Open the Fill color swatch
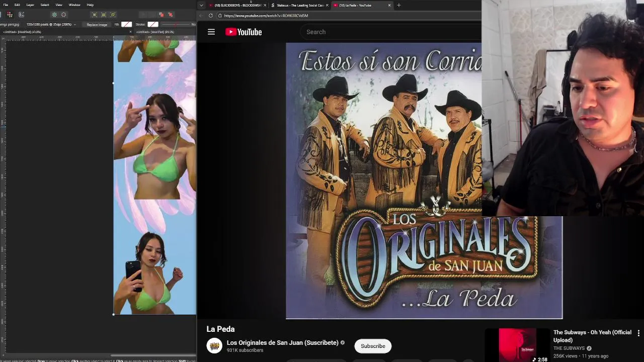 [126, 25]
